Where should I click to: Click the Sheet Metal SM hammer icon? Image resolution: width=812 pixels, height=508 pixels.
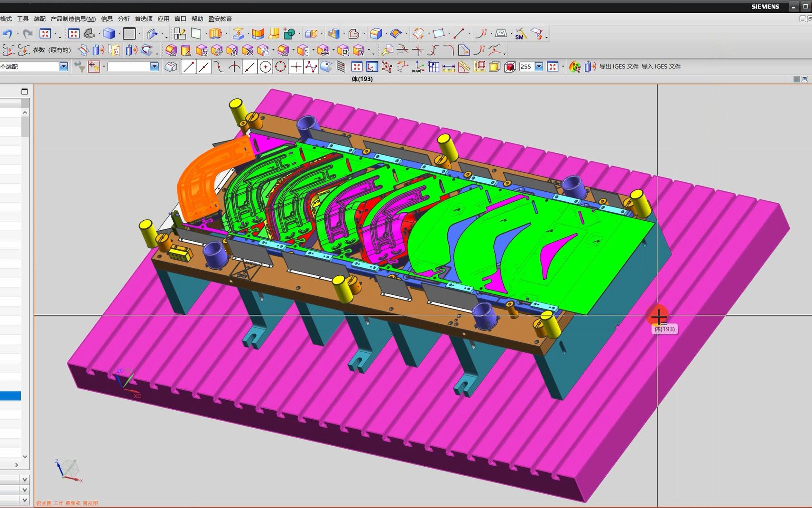(520, 34)
